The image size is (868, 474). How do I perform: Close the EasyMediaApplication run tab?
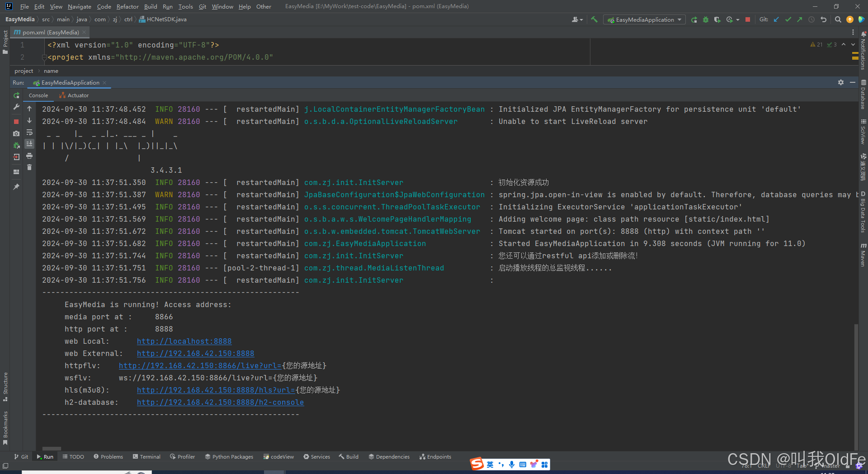click(104, 83)
